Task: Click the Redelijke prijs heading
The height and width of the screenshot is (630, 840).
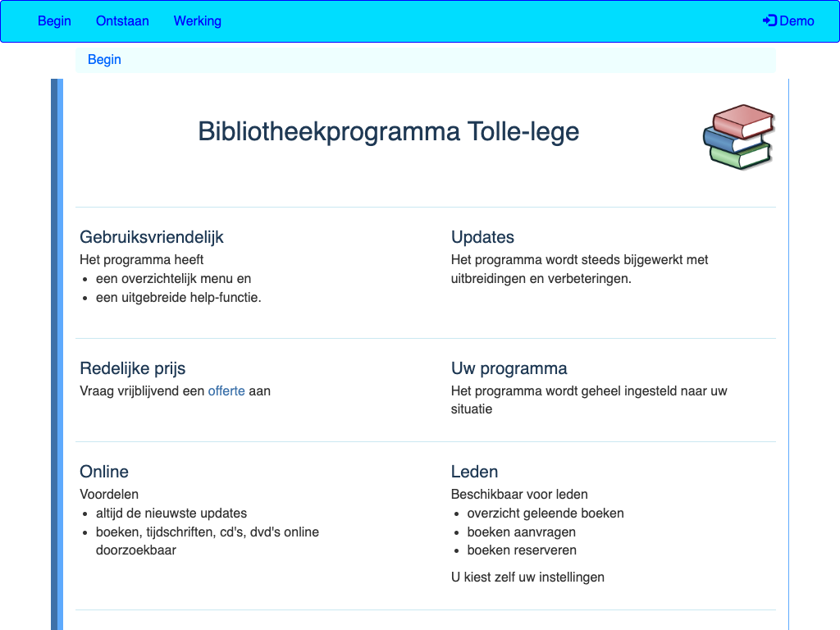Action: tap(138, 368)
